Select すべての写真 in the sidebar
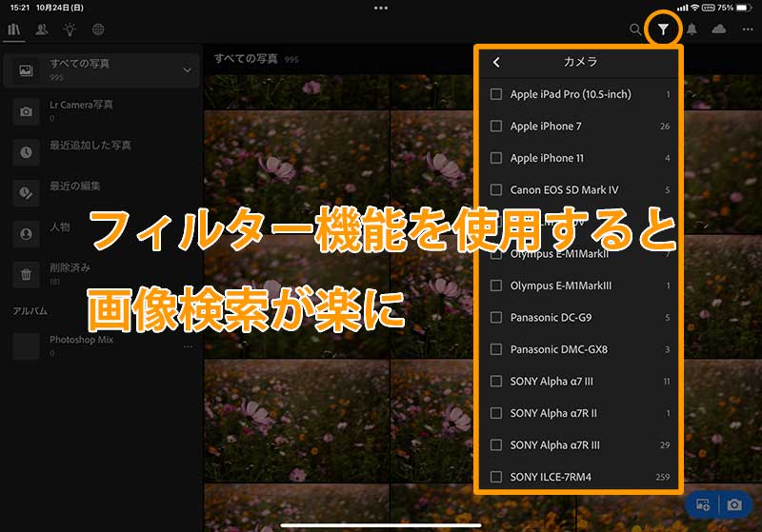 (101, 70)
